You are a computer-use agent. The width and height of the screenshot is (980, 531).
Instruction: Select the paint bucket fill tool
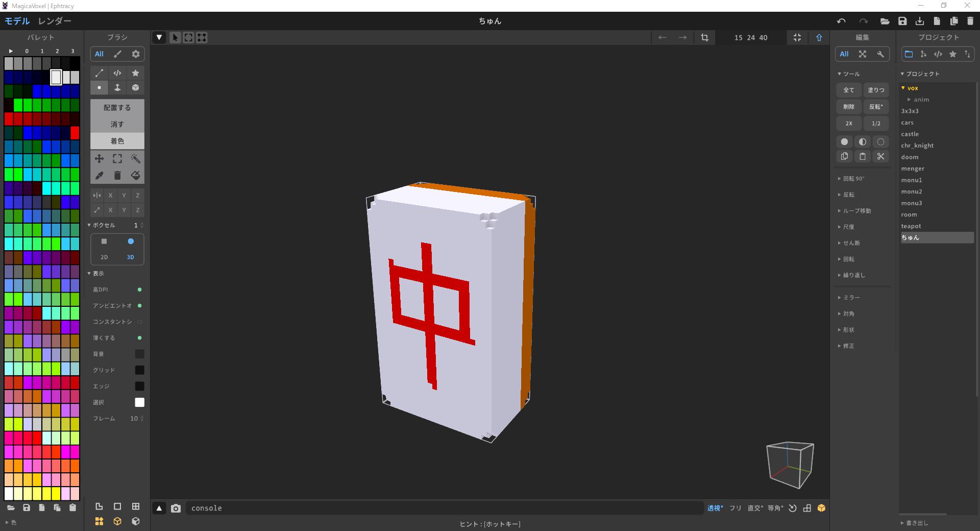(x=135, y=176)
